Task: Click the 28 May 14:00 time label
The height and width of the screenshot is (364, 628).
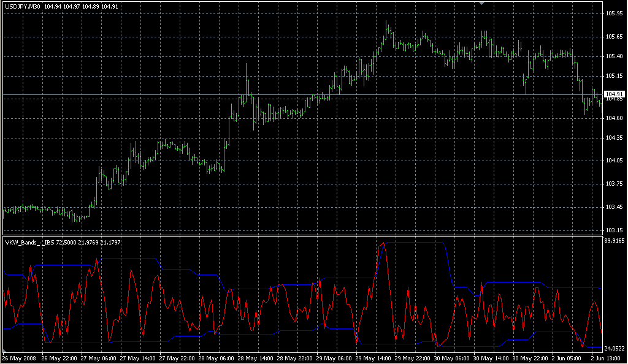Action: 255,358
